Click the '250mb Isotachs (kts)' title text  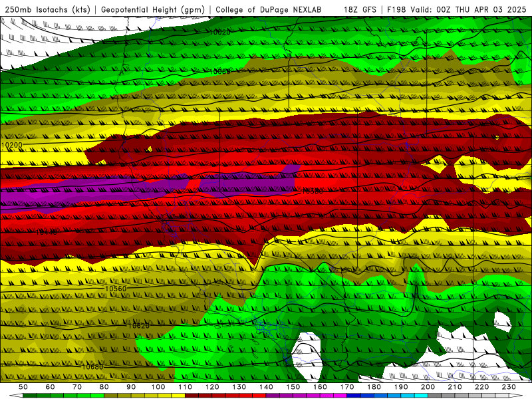point(48,10)
